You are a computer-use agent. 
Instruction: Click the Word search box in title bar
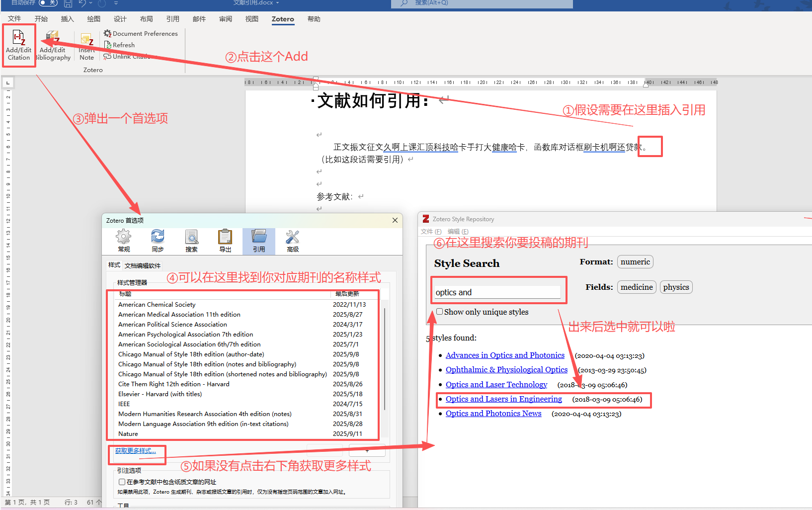pos(482,3)
